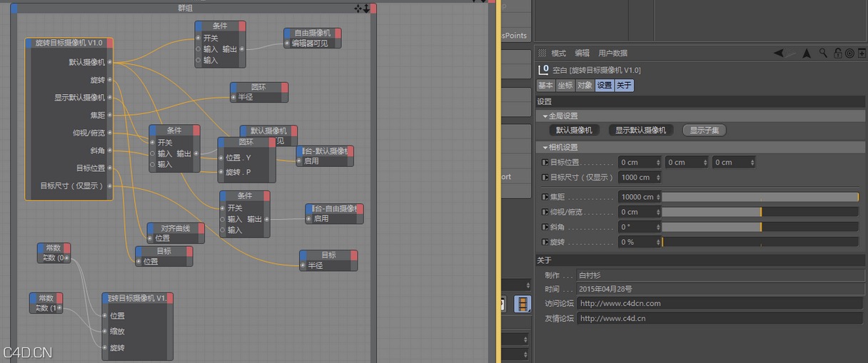
Task: Click the 编辑器可见 input port
Action: (288, 44)
